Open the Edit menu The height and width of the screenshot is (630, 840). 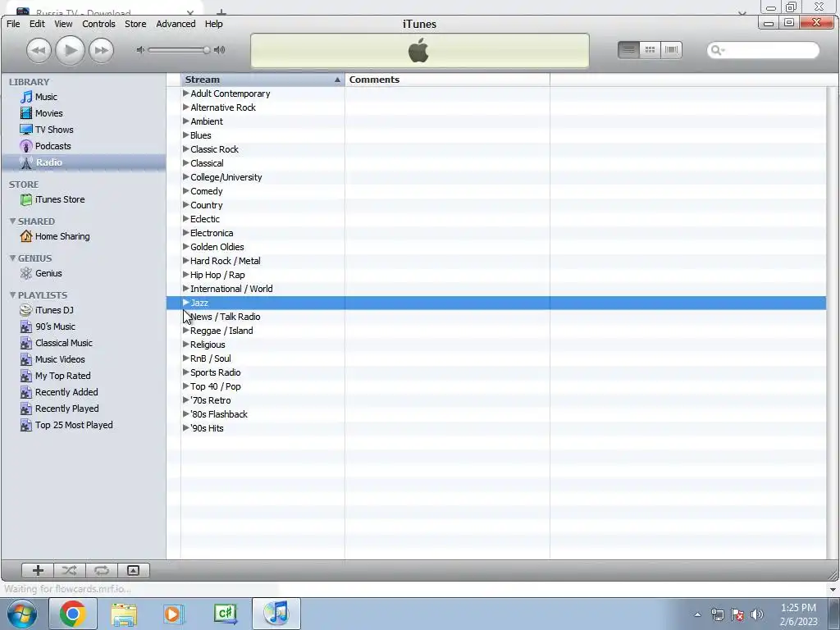pyautogui.click(x=37, y=24)
